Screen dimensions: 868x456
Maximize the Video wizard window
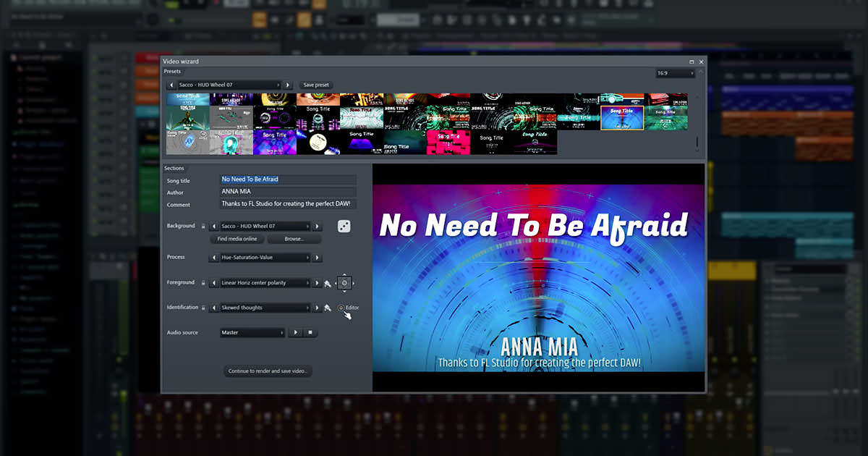(692, 62)
